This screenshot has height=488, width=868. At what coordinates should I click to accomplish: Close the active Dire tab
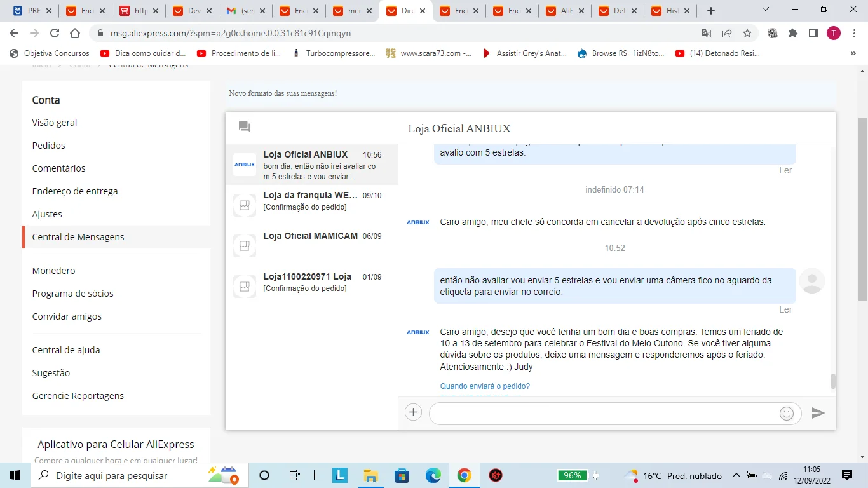(x=423, y=11)
